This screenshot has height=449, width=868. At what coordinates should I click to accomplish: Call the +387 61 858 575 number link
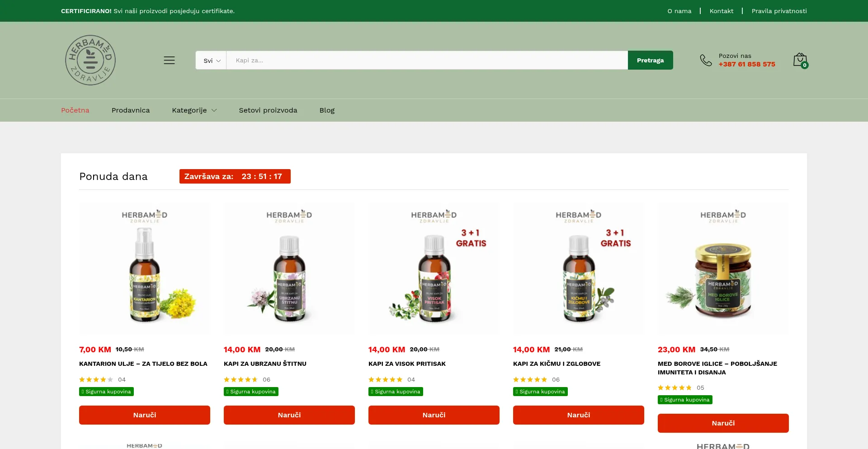pyautogui.click(x=747, y=64)
